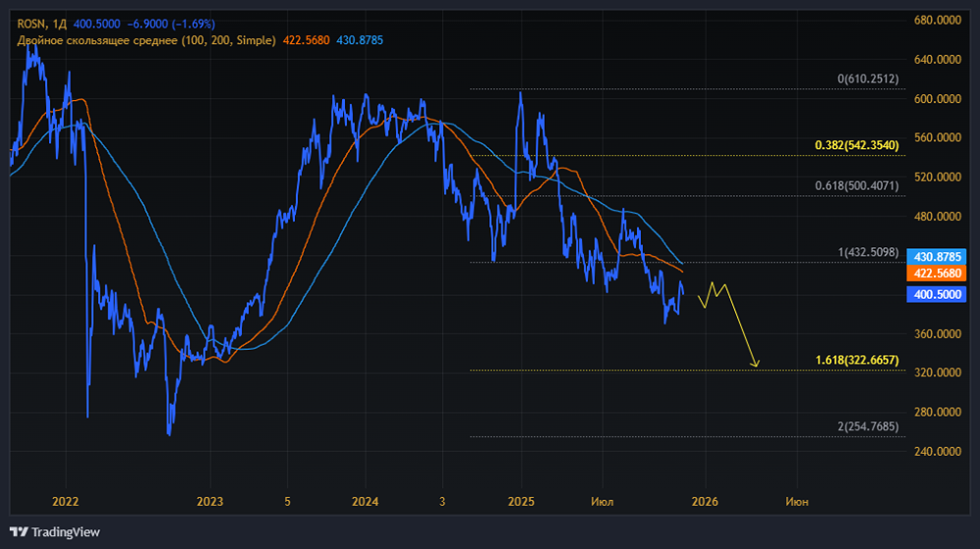This screenshot has width=980, height=549.
Task: Select the 1(432.5098) Fibonacci level label
Action: point(867,253)
